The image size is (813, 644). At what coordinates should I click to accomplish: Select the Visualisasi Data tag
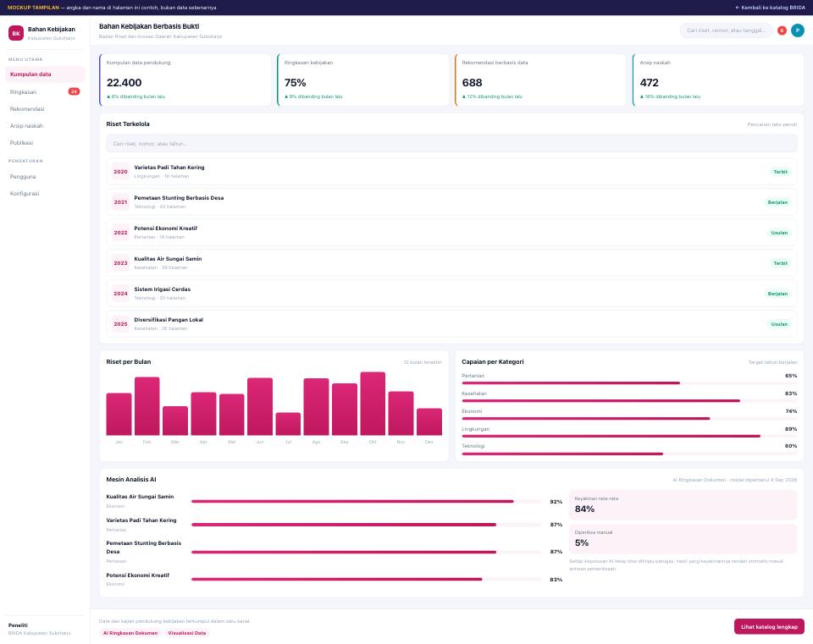click(186, 633)
